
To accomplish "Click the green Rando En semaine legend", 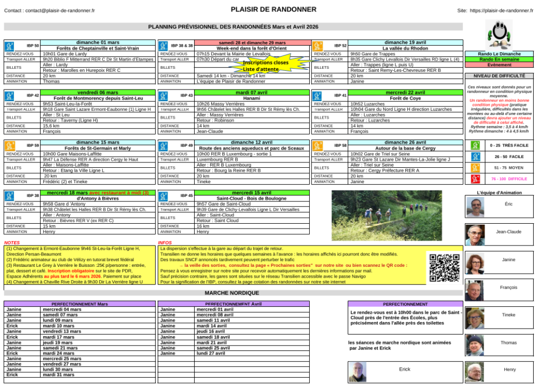I will (x=499, y=59).
